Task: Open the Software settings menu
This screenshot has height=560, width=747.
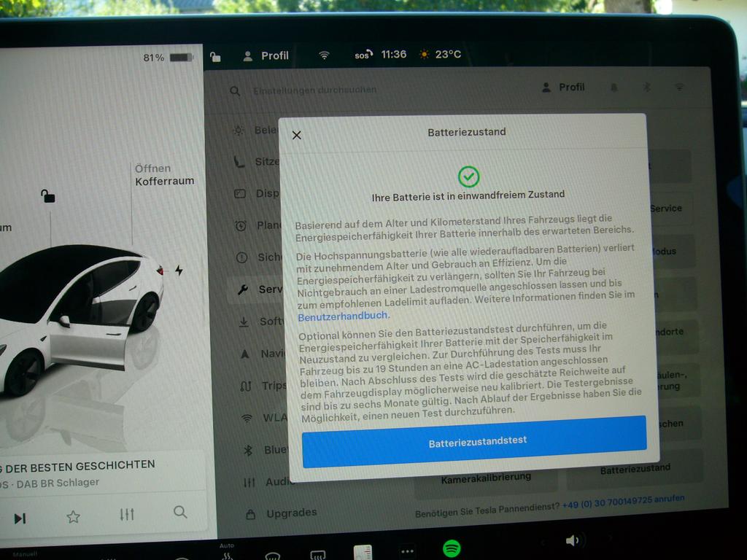Action: (x=261, y=322)
